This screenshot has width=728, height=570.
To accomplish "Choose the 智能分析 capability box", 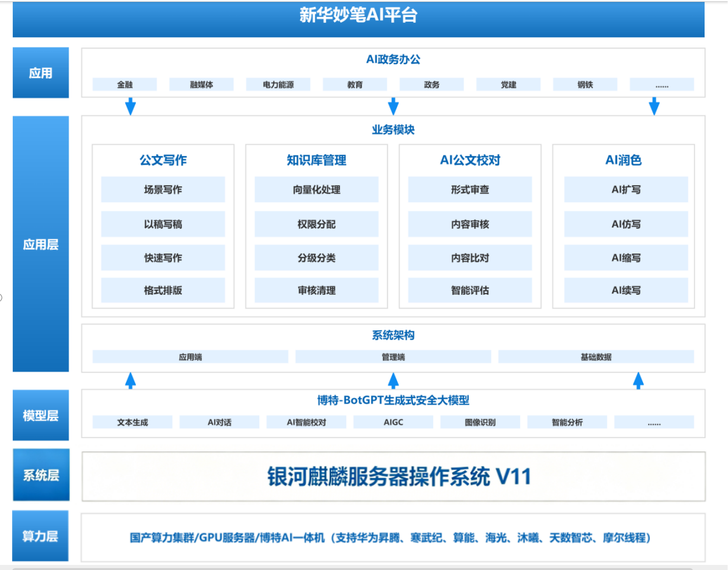I will pyautogui.click(x=567, y=422).
